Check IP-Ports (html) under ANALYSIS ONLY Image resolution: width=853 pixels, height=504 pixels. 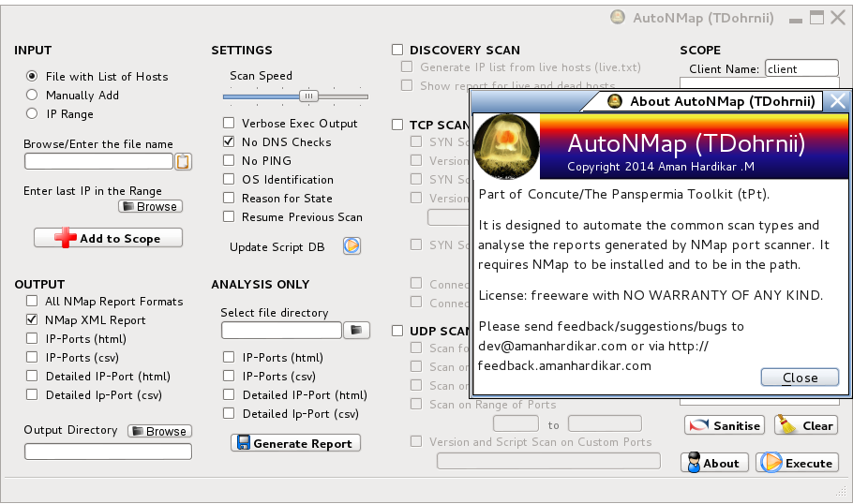[x=229, y=357]
